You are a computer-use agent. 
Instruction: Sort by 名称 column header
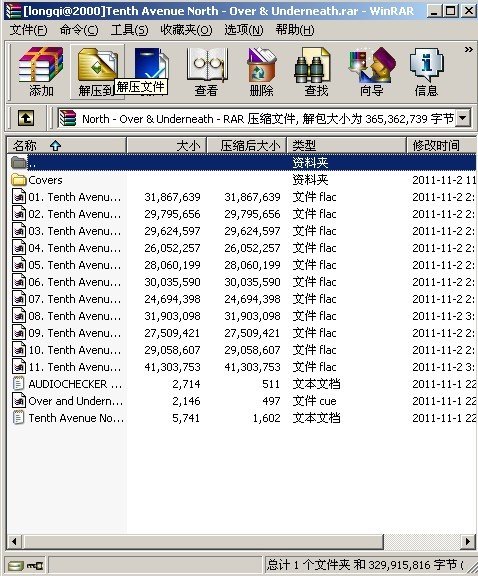67,145
